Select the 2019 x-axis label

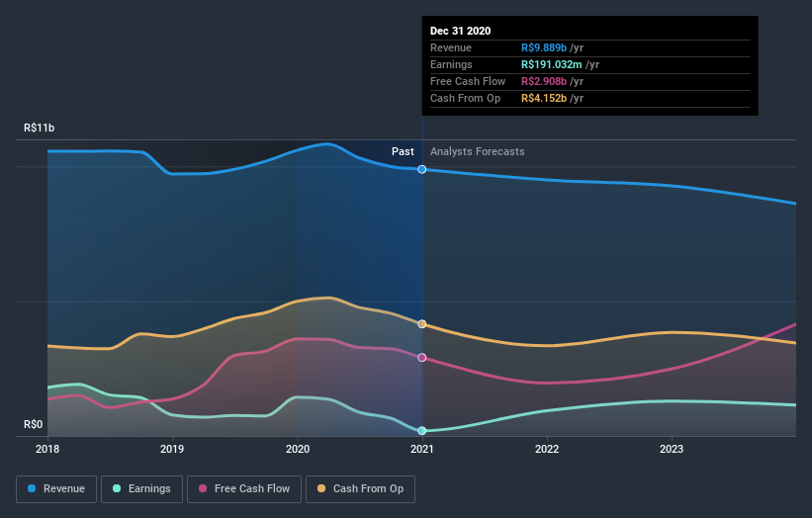[172, 449]
